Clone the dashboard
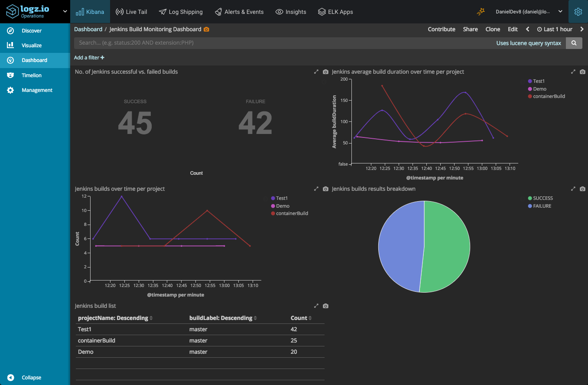Screen dimensions: 588x385 (493, 29)
